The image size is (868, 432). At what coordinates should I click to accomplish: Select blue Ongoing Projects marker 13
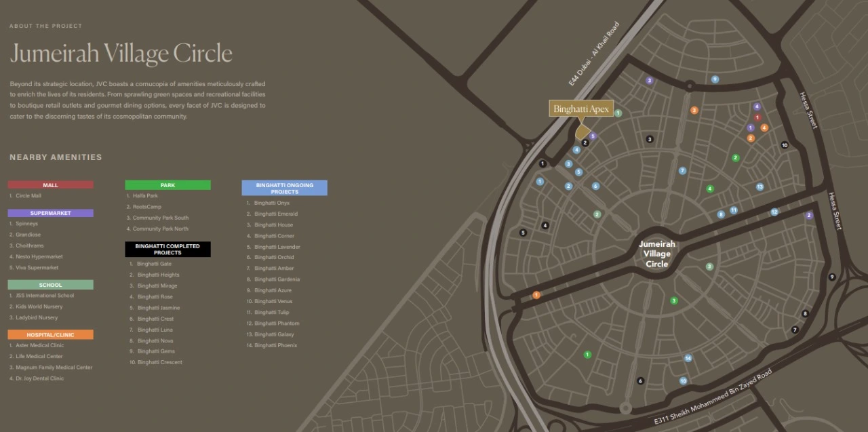(759, 186)
